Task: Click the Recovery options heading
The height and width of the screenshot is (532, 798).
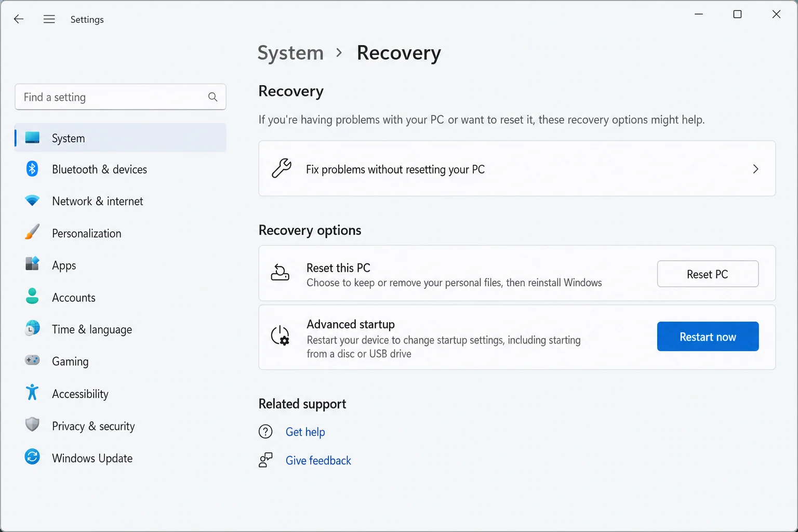Action: [x=310, y=230]
